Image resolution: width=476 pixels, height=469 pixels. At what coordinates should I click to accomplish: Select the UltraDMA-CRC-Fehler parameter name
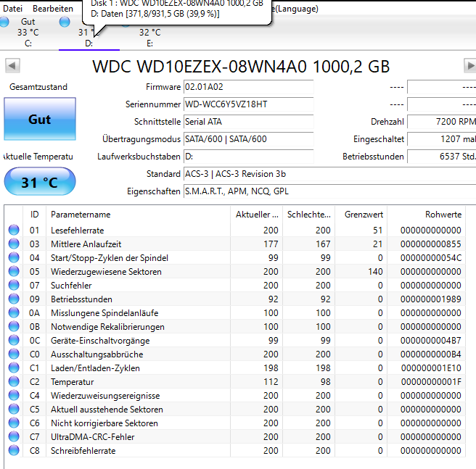(93, 437)
